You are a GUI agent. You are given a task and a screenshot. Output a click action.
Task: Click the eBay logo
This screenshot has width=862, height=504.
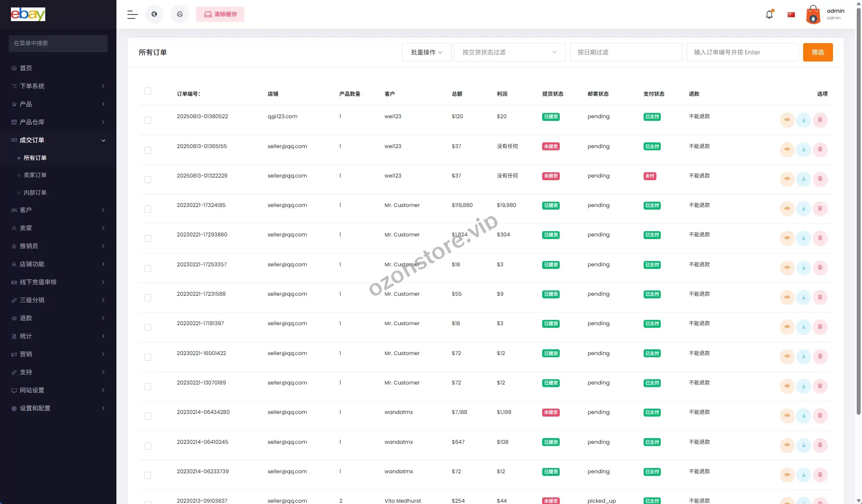(28, 15)
